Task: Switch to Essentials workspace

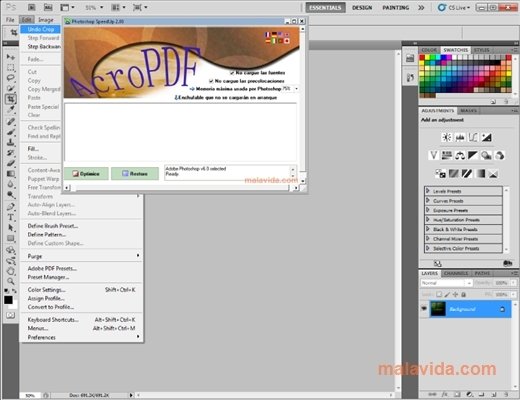Action: 325,7
